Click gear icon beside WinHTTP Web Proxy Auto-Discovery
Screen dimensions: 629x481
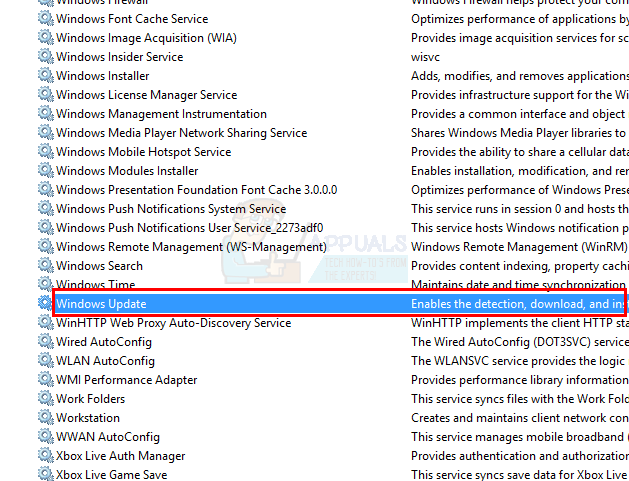click(46, 323)
